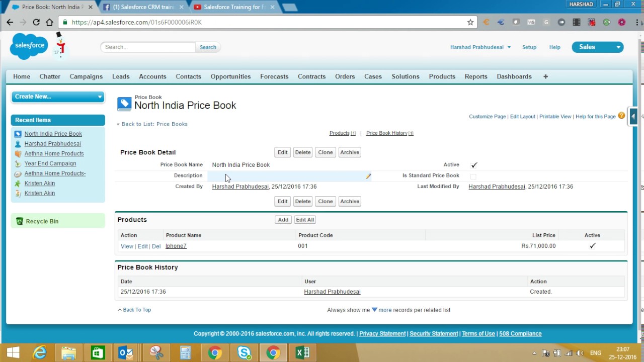Click the Edit All button
The height and width of the screenshot is (362, 644).
pos(305,220)
